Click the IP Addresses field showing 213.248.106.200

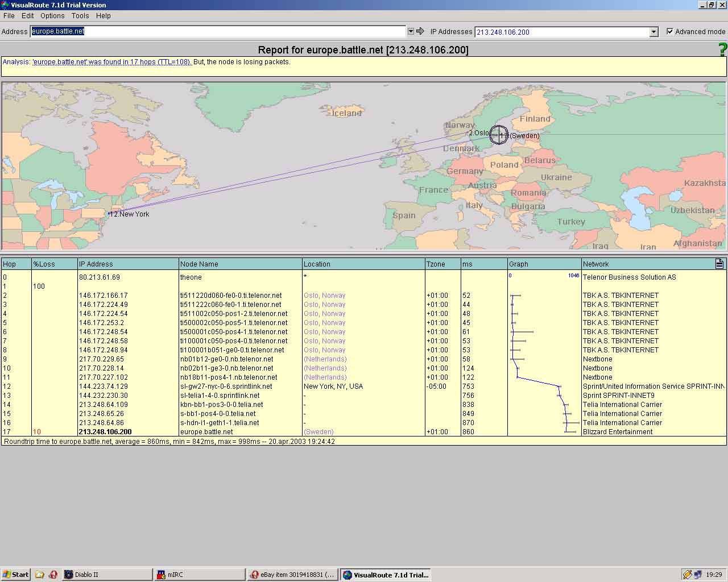pyautogui.click(x=562, y=32)
